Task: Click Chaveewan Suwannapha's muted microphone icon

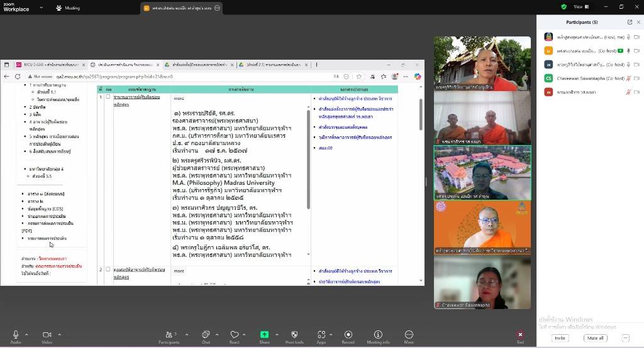Action: click(628, 79)
